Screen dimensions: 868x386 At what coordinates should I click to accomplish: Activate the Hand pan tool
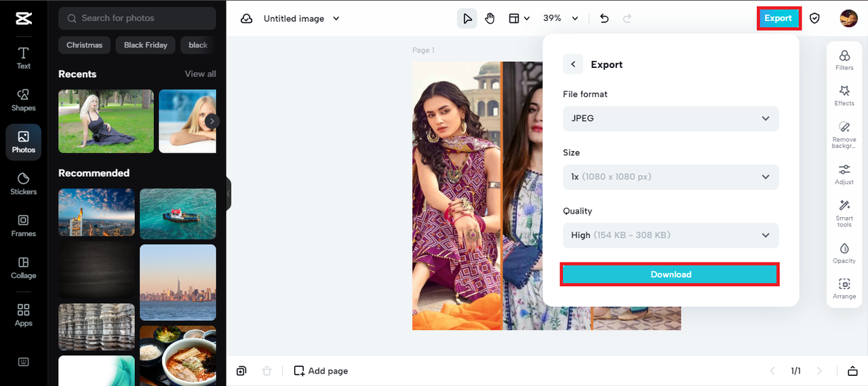(x=490, y=18)
